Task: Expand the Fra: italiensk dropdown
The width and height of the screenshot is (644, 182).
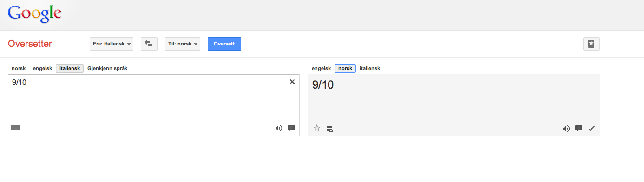Action: tap(112, 44)
